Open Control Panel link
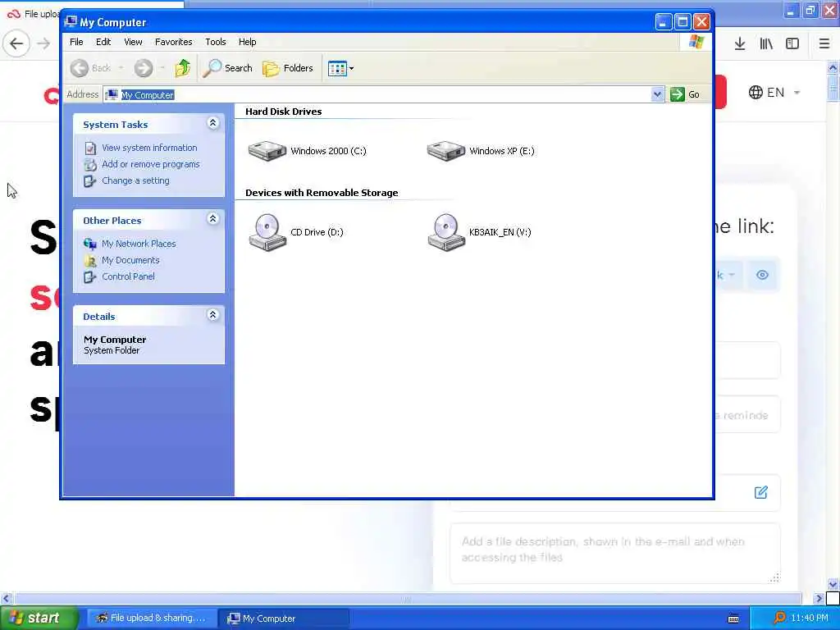The height and width of the screenshot is (630, 840). coord(128,277)
